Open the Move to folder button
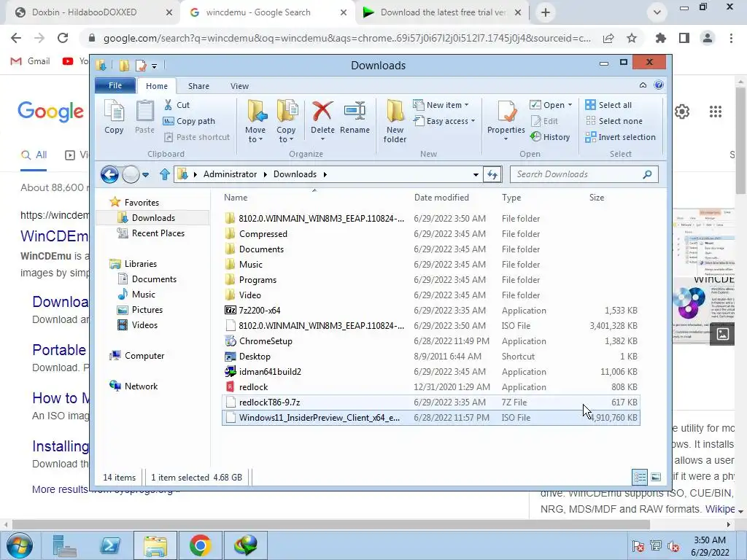 (256, 121)
